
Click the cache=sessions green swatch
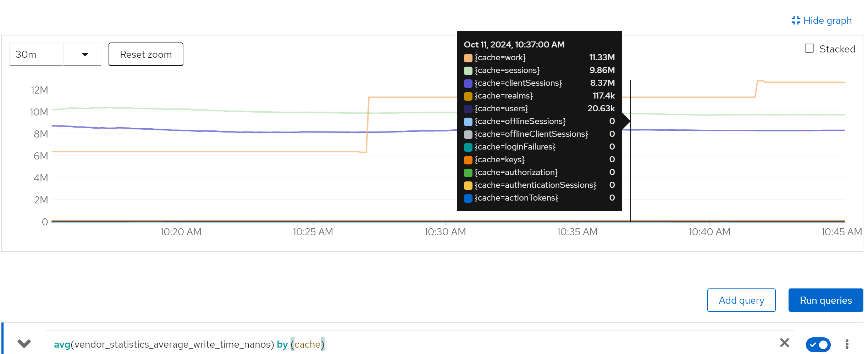coord(468,71)
